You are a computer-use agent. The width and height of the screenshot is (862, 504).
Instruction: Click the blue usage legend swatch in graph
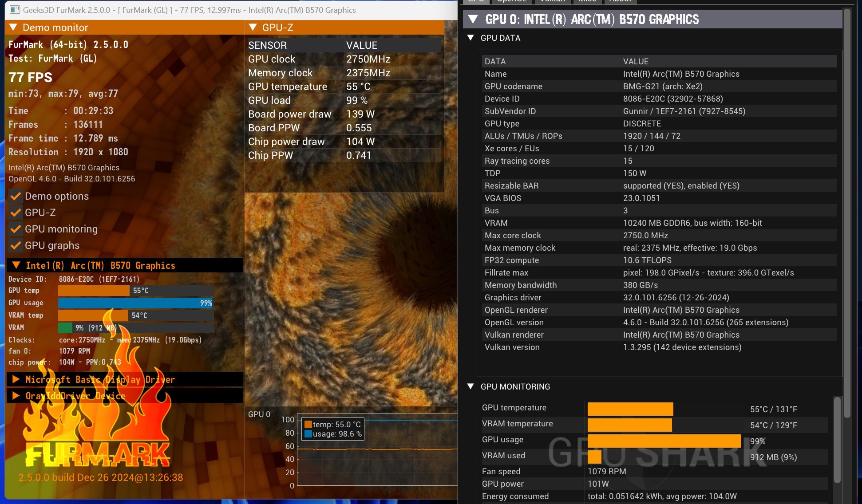[x=308, y=434]
